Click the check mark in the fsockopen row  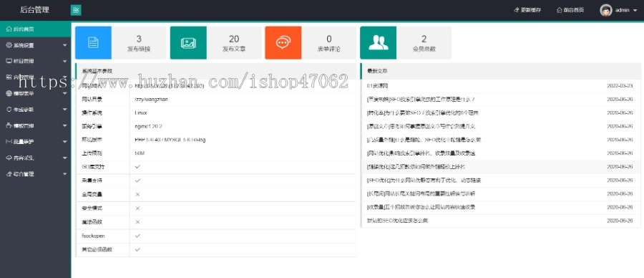(137, 236)
